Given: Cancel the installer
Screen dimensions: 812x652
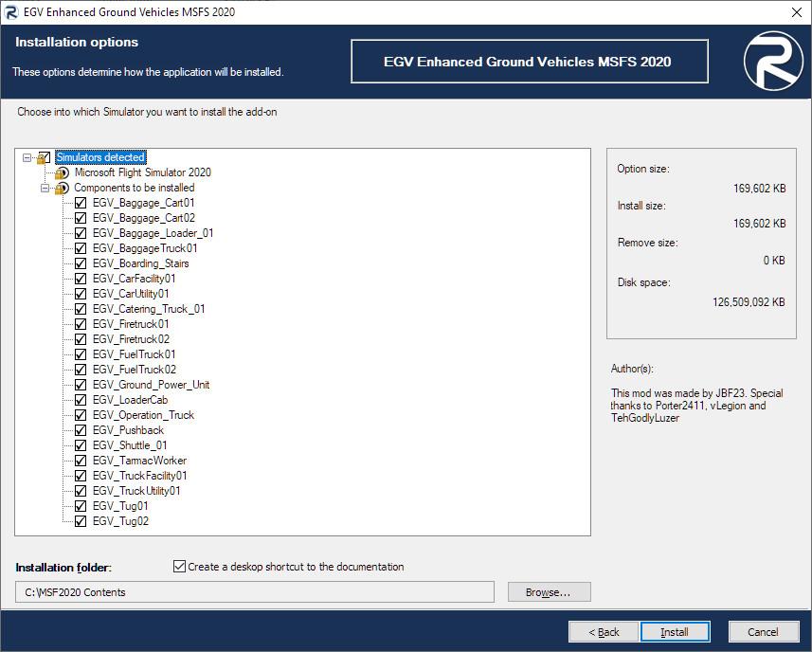Looking at the screenshot, I should pos(764,632).
